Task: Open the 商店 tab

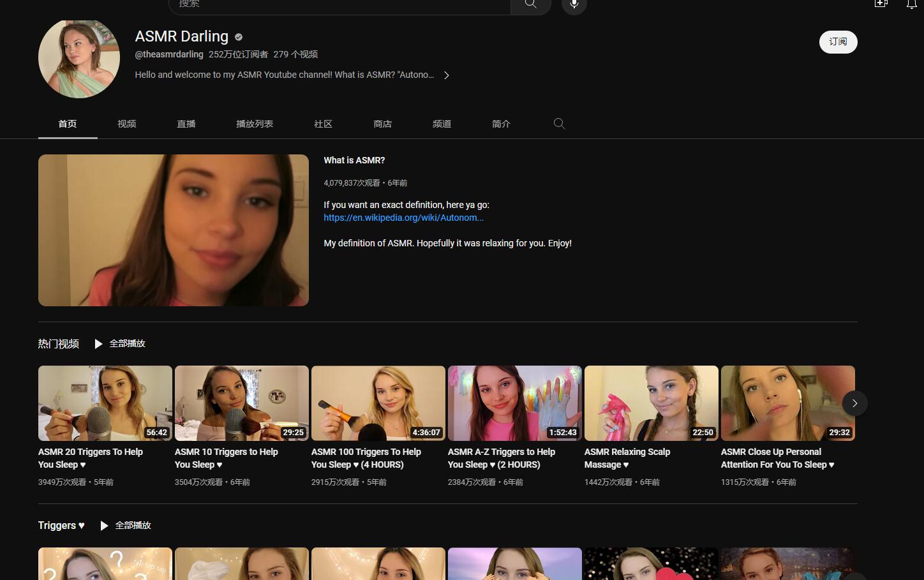Action: (x=383, y=124)
